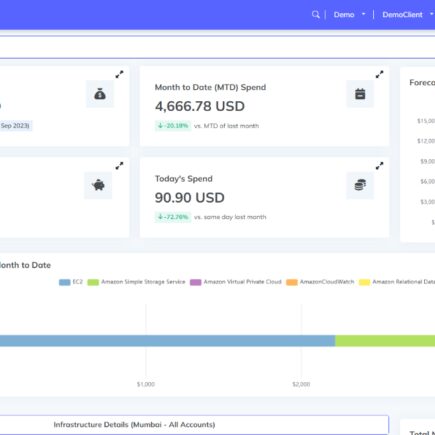The height and width of the screenshot is (435, 435).
Task: Expand the Month to Date Spend card
Action: (379, 74)
